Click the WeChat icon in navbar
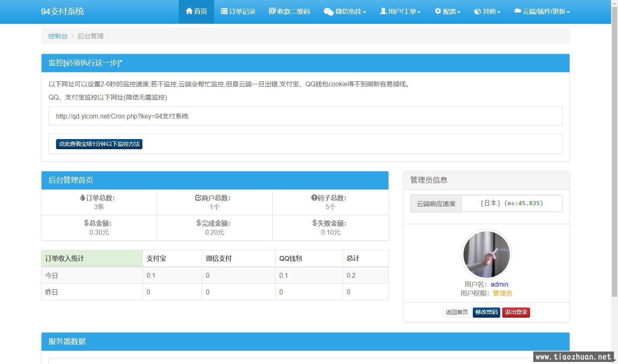The height and width of the screenshot is (364, 618). 328,12
